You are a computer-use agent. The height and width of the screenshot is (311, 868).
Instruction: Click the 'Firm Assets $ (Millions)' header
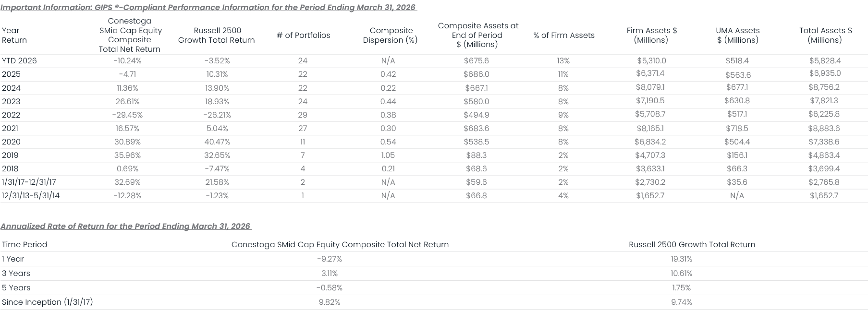pos(651,35)
